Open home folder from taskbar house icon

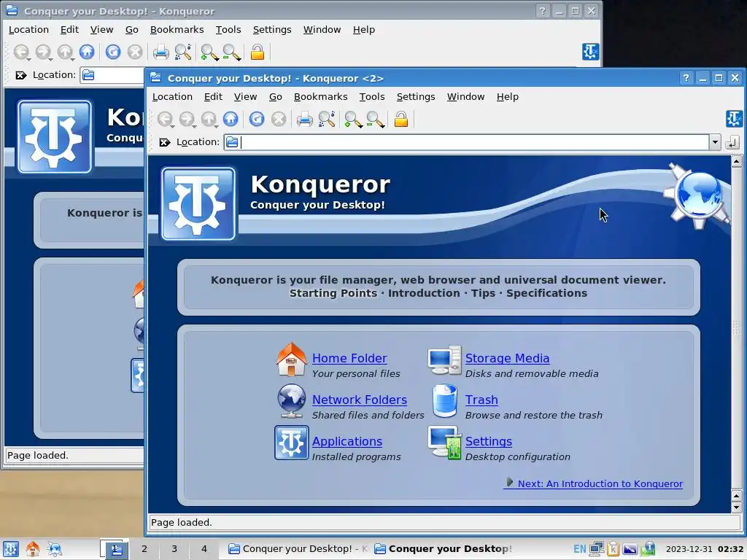[33, 549]
